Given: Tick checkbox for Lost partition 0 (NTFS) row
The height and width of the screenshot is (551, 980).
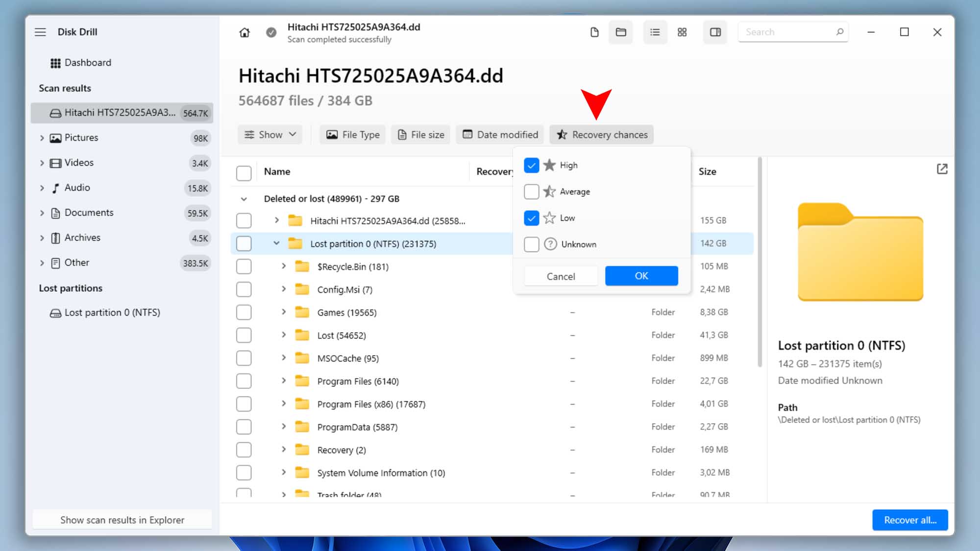Looking at the screenshot, I should pos(244,243).
